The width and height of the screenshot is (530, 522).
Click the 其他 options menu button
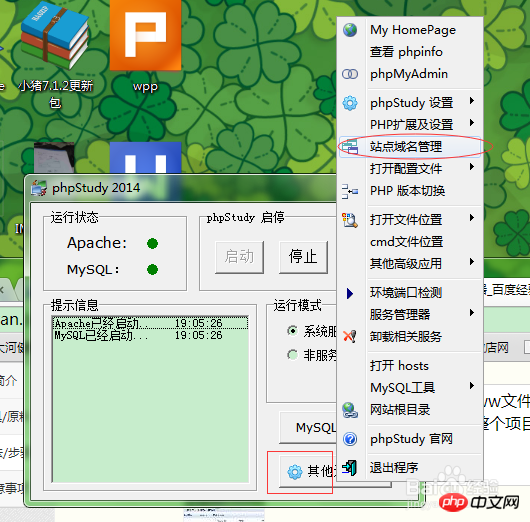click(308, 471)
